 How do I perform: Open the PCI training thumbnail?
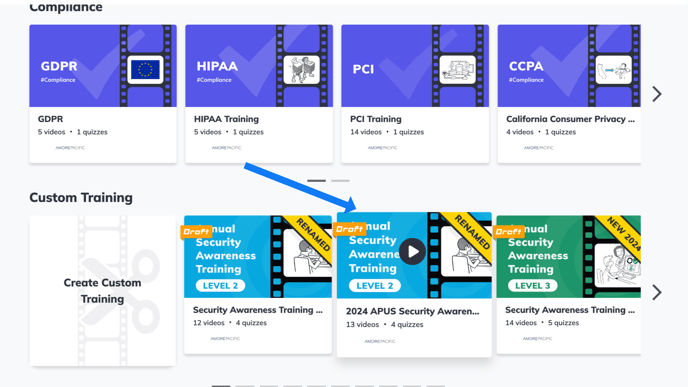coord(415,66)
